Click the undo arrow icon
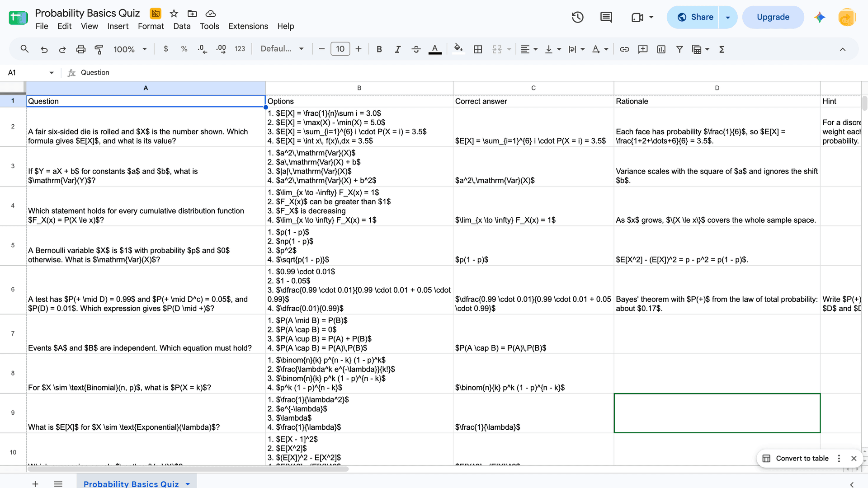The width and height of the screenshot is (868, 488). point(44,49)
